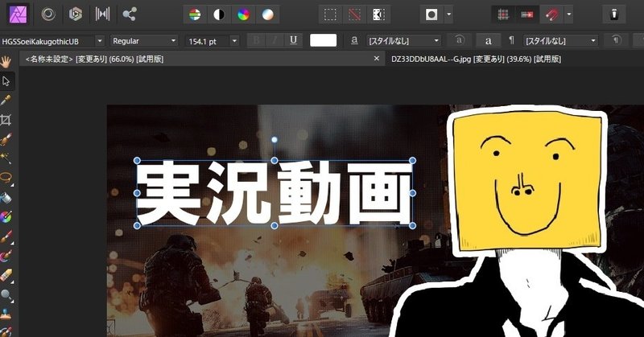The width and height of the screenshot is (644, 337).
Task: Open the paragraph style dropdown
Action: [560, 41]
